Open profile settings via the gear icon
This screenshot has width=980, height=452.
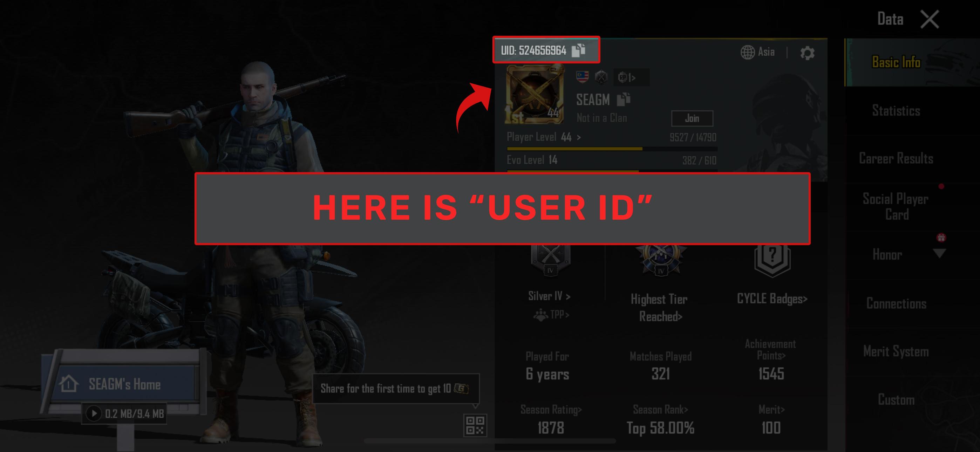(807, 53)
